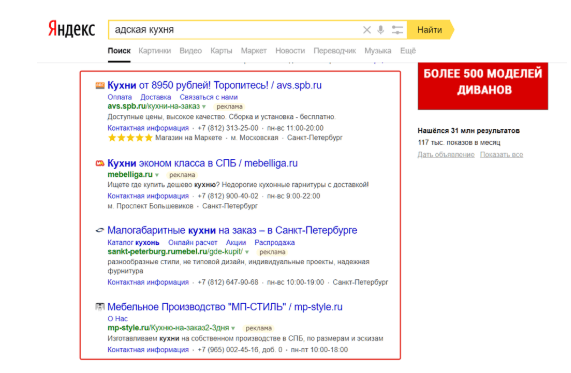
Task: Open the Карты tab
Action: point(221,51)
